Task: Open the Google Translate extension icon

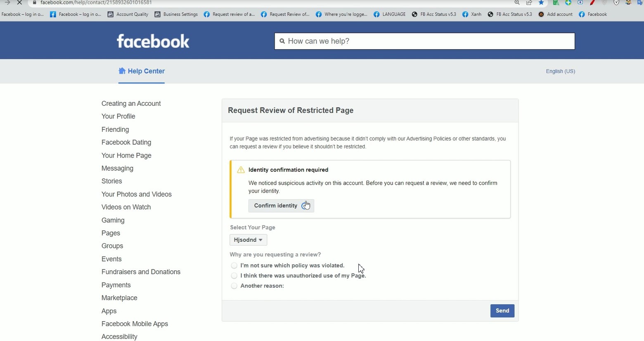Action: (640, 2)
